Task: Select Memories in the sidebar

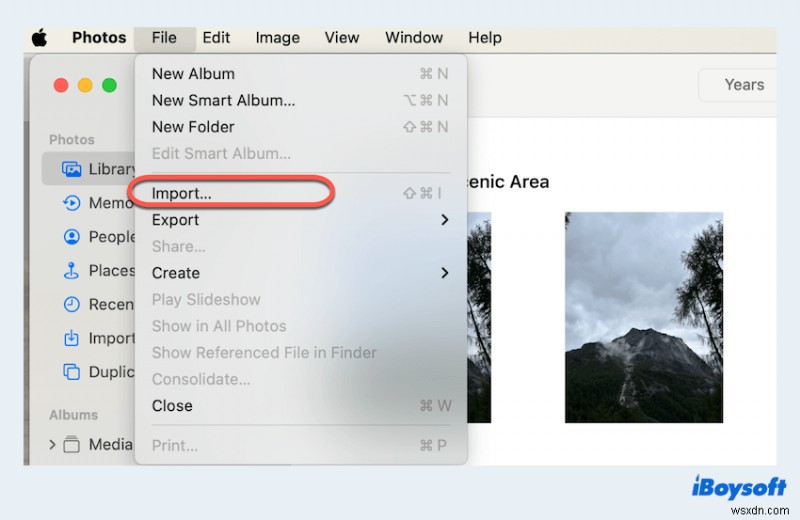Action: coord(88,203)
